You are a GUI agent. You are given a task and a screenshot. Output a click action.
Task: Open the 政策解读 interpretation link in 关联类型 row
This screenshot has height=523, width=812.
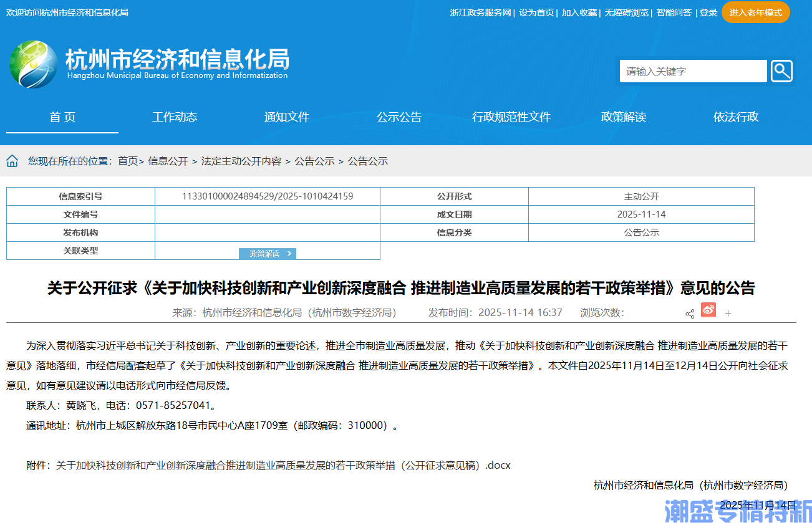point(268,253)
